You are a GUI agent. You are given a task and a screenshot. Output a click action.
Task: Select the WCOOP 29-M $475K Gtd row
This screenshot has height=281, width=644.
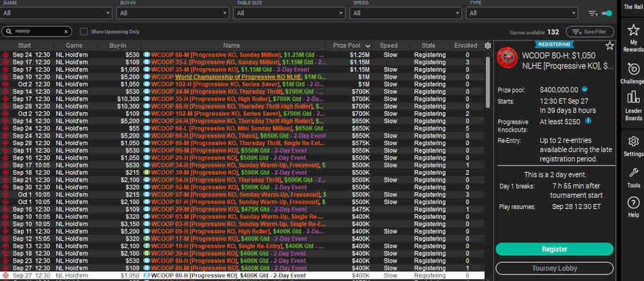tap(241, 209)
